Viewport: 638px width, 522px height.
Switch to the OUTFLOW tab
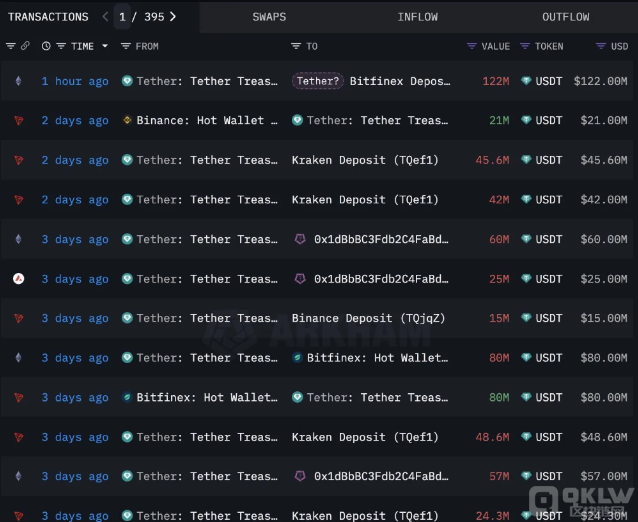coord(565,17)
